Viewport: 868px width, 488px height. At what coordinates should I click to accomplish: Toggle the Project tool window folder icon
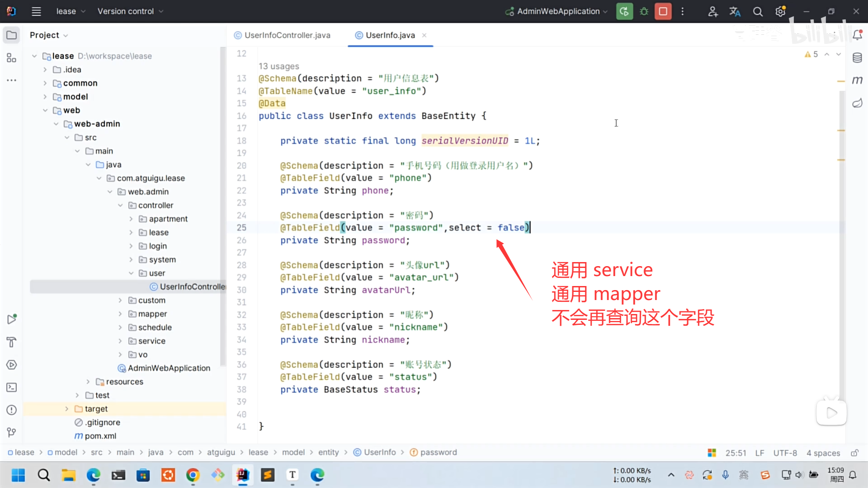click(x=12, y=35)
